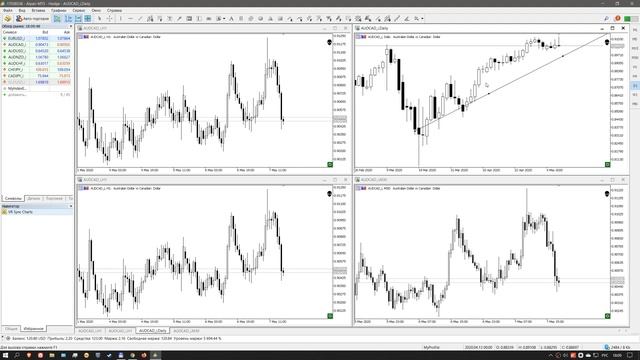Switch to Общие tab in Navigator
Viewport: 640px width, 360px height.
tap(11, 329)
